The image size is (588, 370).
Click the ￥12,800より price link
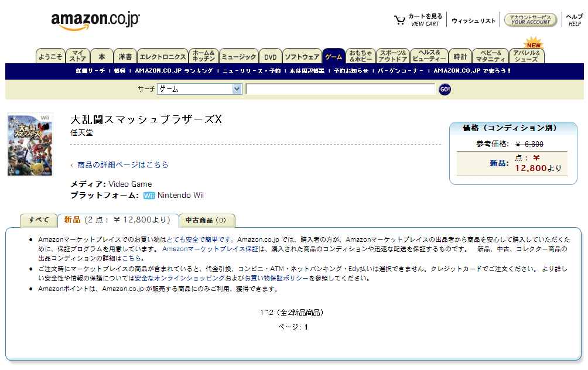click(538, 163)
